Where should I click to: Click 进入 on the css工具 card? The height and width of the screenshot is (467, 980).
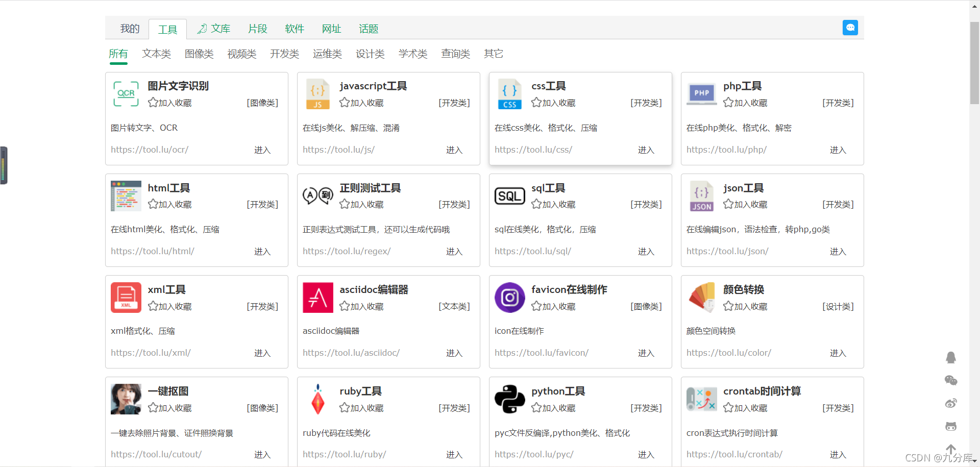pos(646,150)
